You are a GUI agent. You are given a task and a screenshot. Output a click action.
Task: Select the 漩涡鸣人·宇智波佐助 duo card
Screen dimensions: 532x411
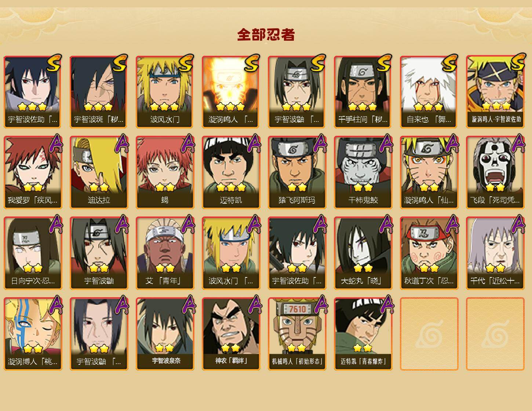point(495,92)
